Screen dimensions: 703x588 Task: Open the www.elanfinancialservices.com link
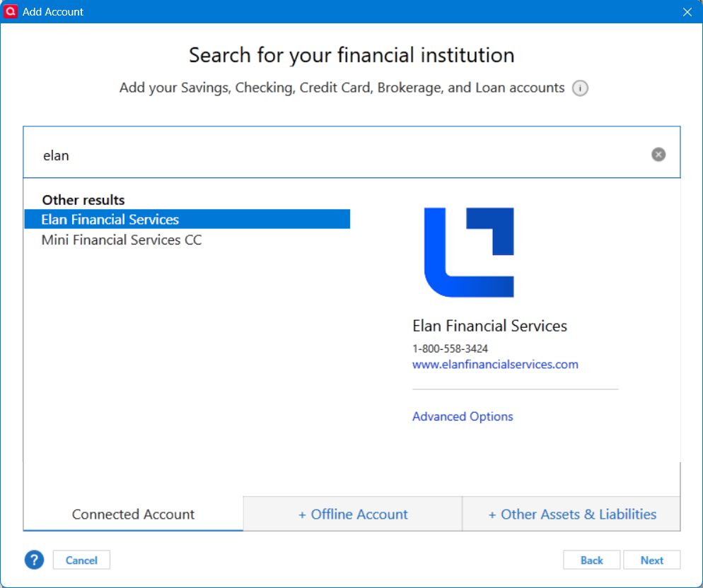495,365
